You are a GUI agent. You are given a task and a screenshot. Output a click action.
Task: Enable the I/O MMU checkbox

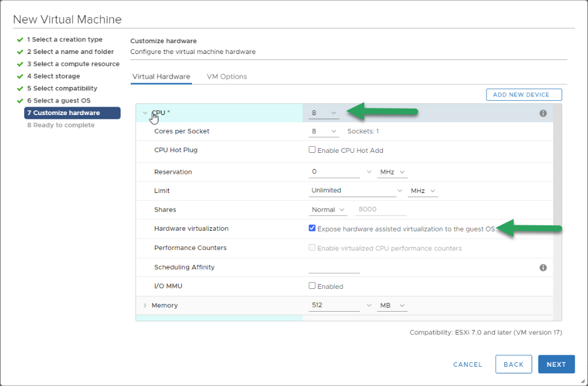(x=312, y=286)
